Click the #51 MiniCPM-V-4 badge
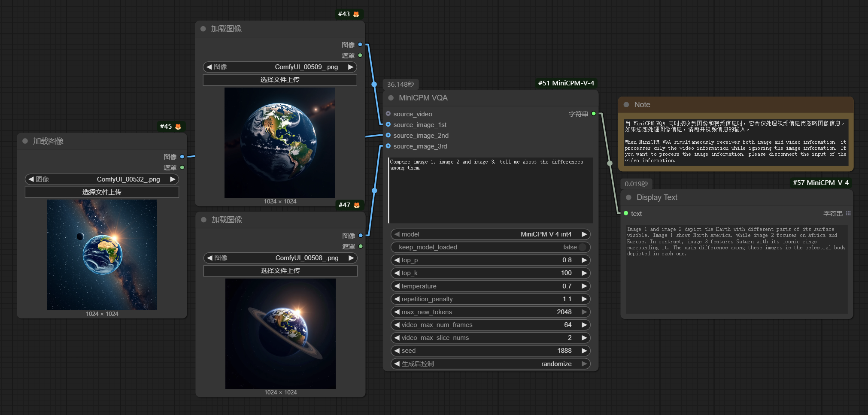868x415 pixels. click(x=566, y=83)
